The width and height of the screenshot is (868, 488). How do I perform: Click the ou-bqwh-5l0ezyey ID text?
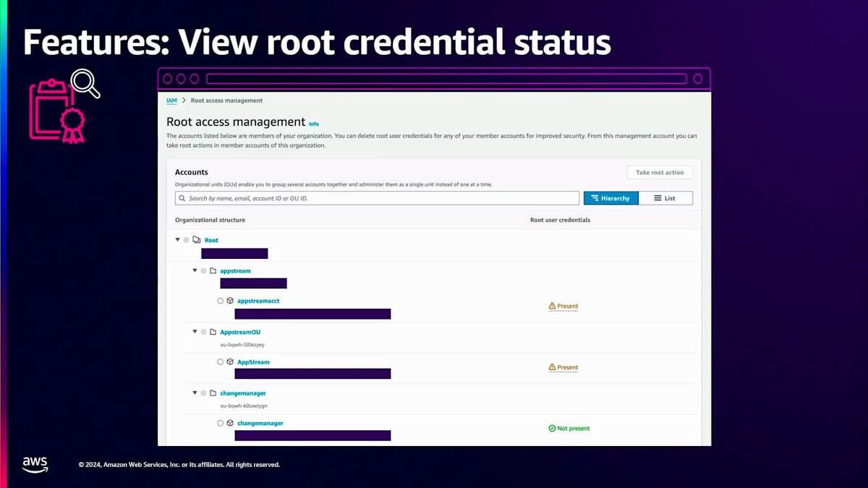coord(242,345)
